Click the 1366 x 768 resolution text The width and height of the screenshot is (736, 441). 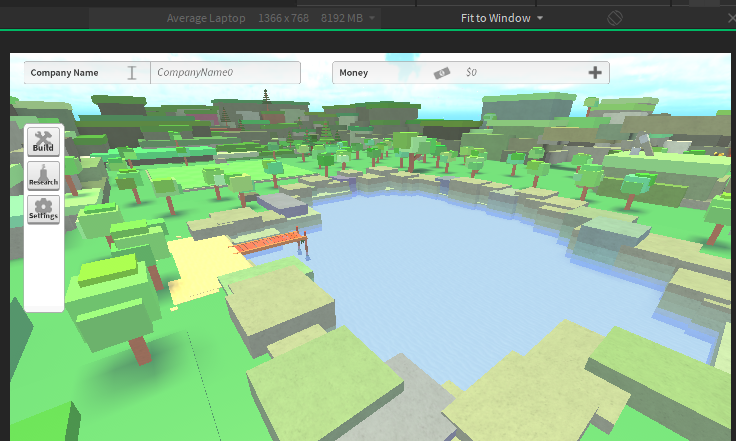tap(283, 18)
